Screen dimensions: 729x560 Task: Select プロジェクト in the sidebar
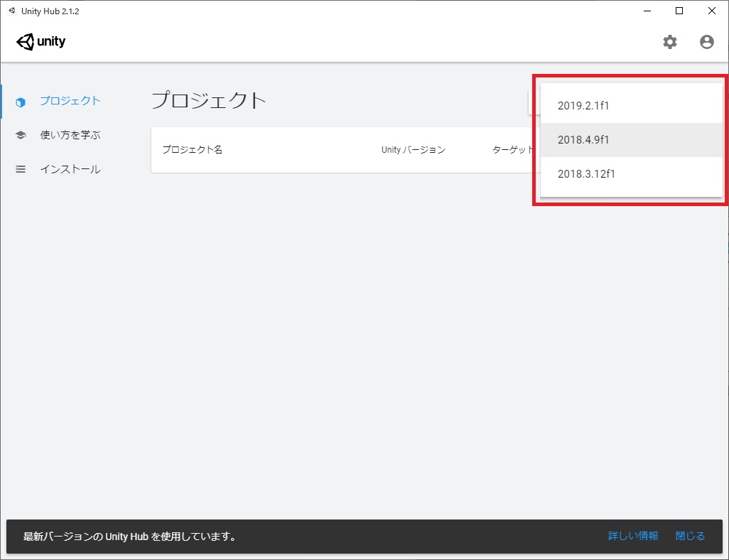coord(70,101)
